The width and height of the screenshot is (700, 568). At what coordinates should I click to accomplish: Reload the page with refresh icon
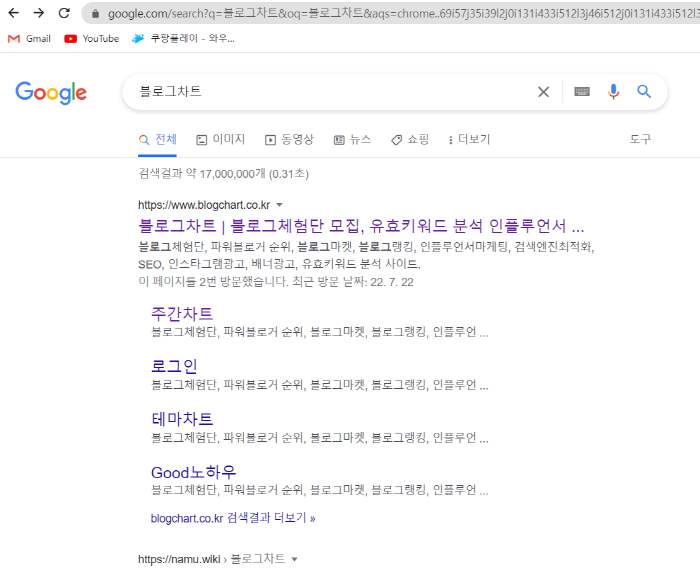pyautogui.click(x=64, y=13)
